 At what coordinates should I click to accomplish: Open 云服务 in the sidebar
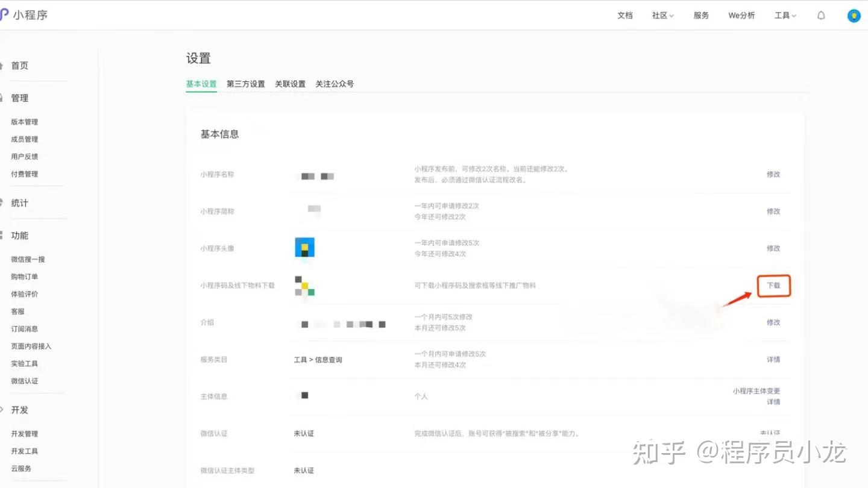coord(21,469)
